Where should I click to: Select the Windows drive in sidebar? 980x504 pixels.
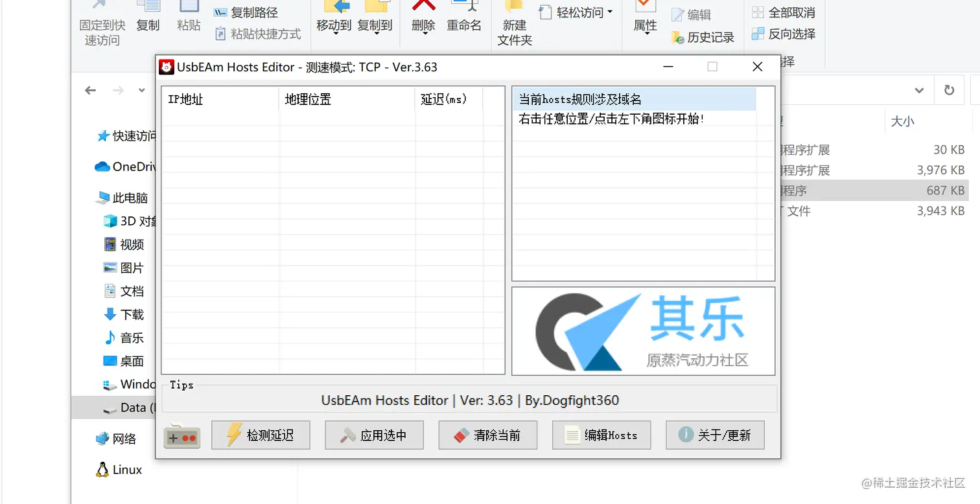pos(130,384)
